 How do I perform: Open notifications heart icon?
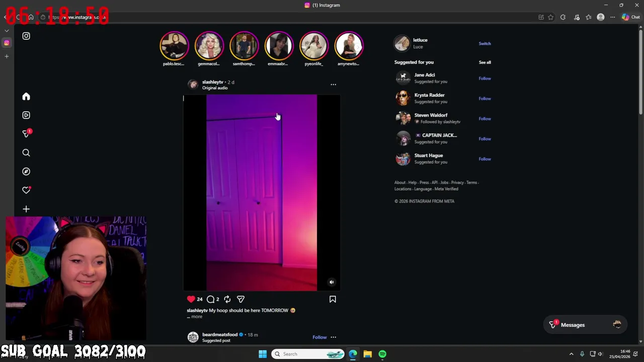tap(26, 190)
